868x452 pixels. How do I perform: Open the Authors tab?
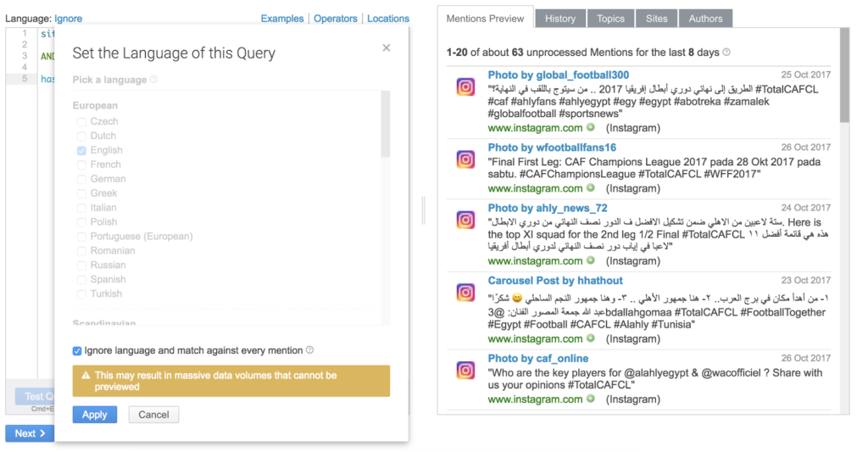(x=705, y=19)
